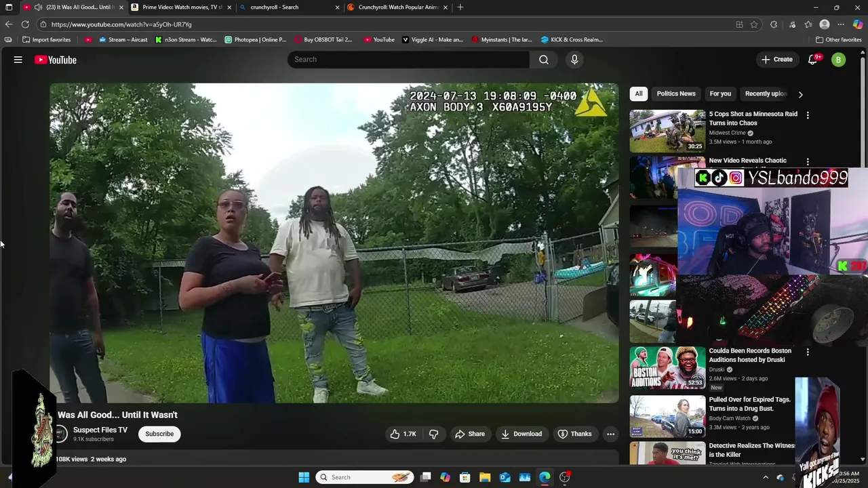Refresh the browser page
The height and width of the screenshot is (488, 868).
coord(25,24)
